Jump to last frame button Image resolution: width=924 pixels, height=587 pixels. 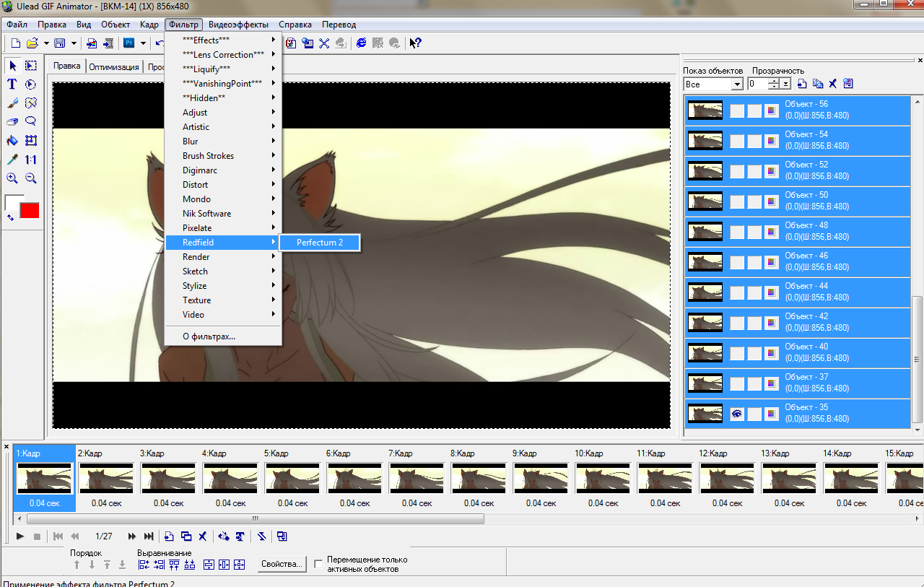(149, 536)
